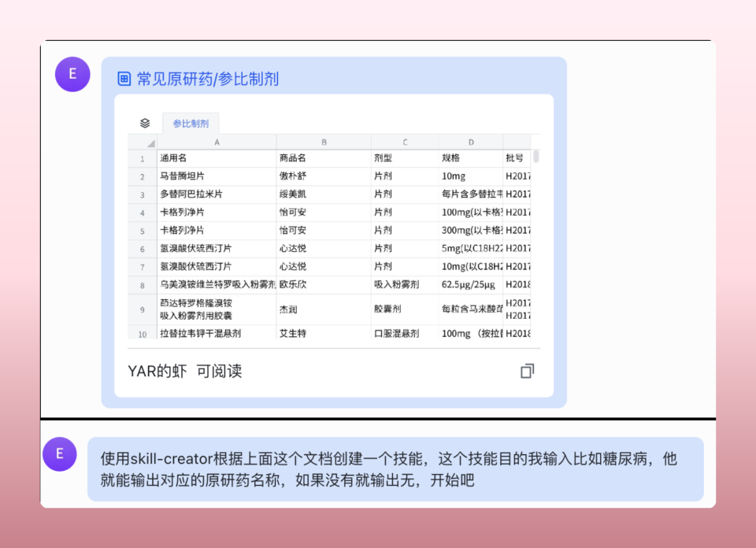Select row number 9 in the spreadsheet
This screenshot has width=756, height=548.
point(141,309)
